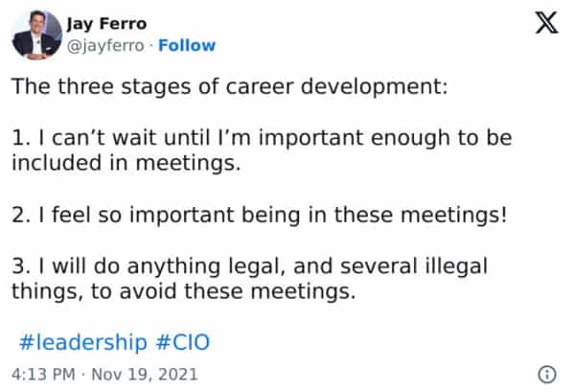Screen dimensions: 575x392
Task: Click the @jayferro handle
Action: pyautogui.click(x=106, y=45)
